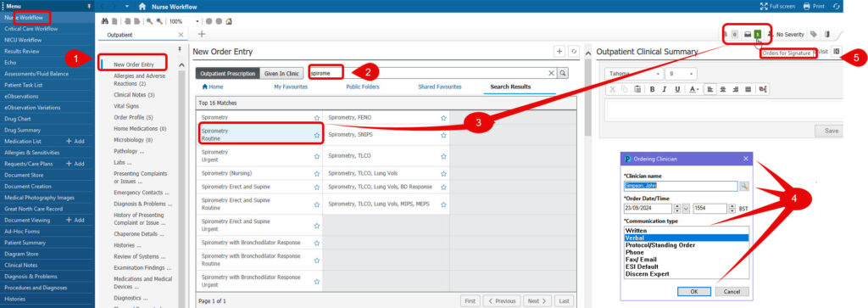Collapse the outpatient menu with up chevron
Viewport: 868px width, 308px height.
click(x=181, y=64)
